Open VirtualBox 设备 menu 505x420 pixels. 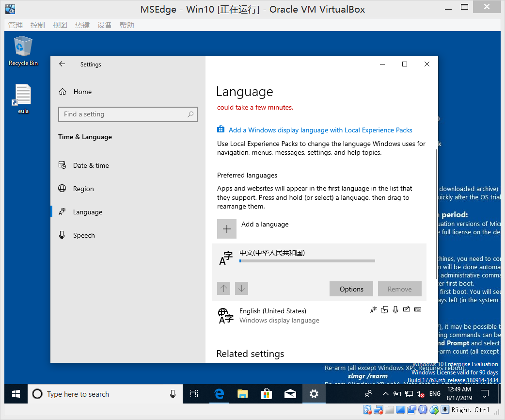pos(104,25)
